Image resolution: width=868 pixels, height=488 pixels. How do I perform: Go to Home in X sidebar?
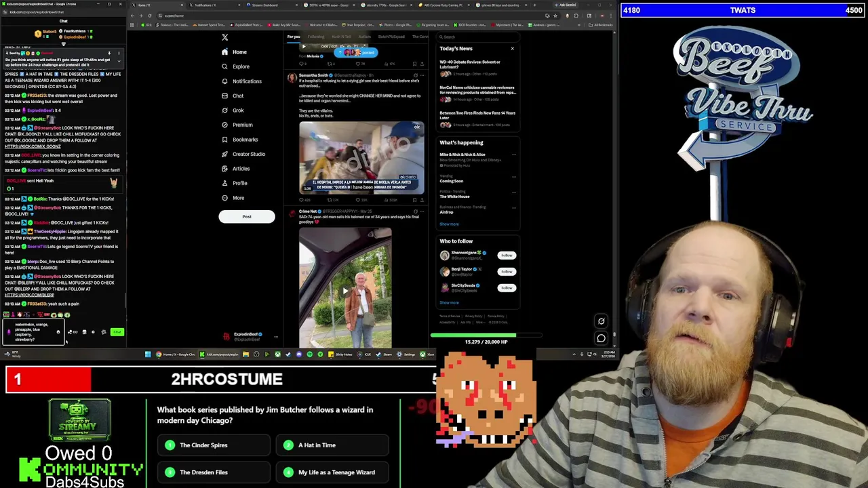tap(234, 52)
